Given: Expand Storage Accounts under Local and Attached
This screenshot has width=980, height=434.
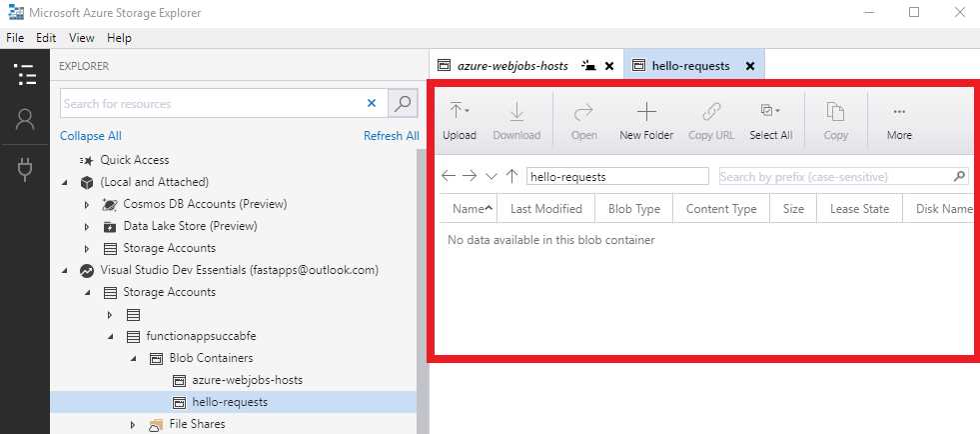Looking at the screenshot, I should tap(87, 248).
